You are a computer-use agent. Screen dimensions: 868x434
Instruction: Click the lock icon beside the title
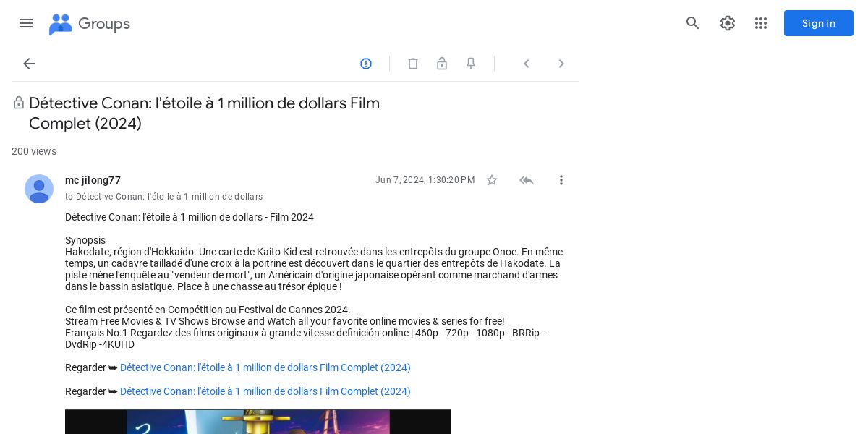coord(19,103)
